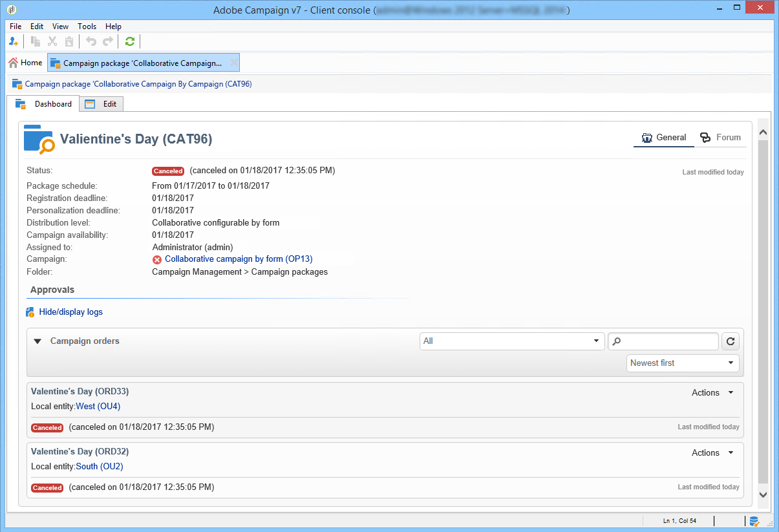The height and width of the screenshot is (532, 779).
Task: Click the Redo arrow icon
Action: [x=108, y=41]
